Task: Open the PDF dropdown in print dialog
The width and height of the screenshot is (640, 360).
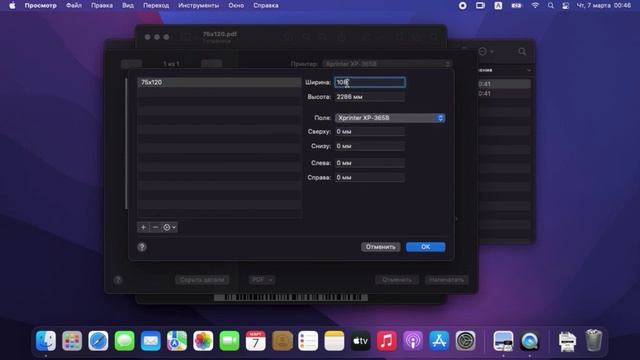Action: pos(262,280)
